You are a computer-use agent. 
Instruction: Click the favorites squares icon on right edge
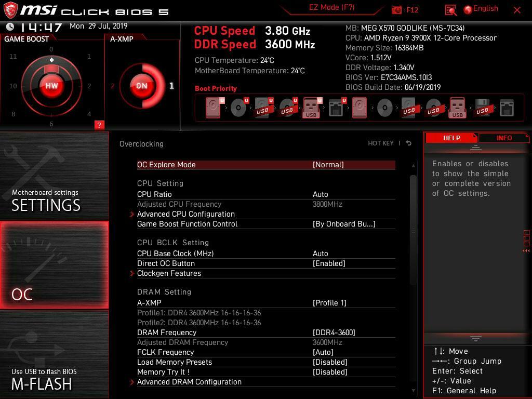(526, 238)
